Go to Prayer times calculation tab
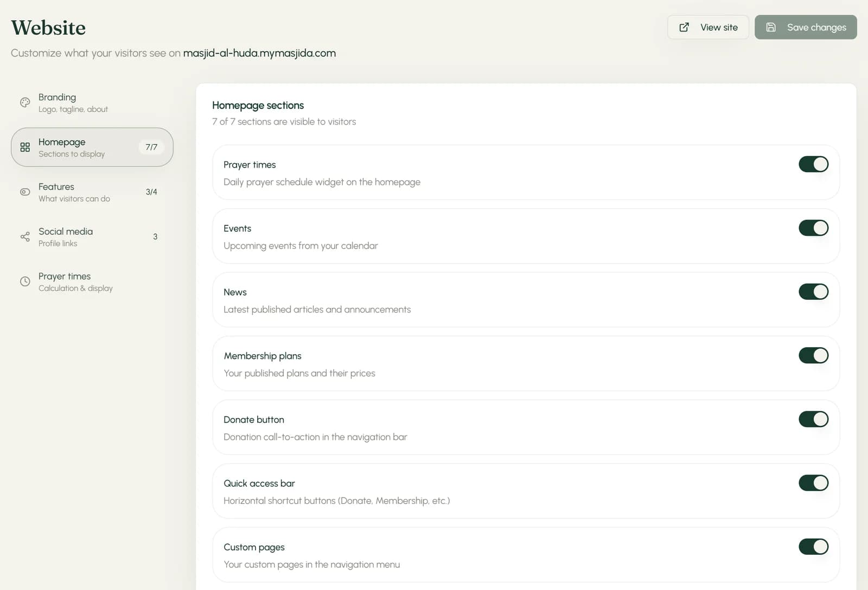 click(x=92, y=281)
